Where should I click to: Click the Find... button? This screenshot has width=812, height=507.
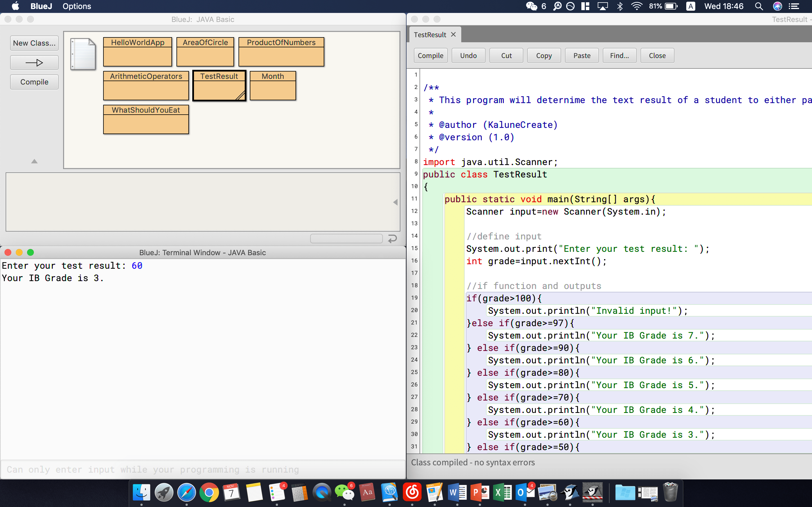(619, 56)
